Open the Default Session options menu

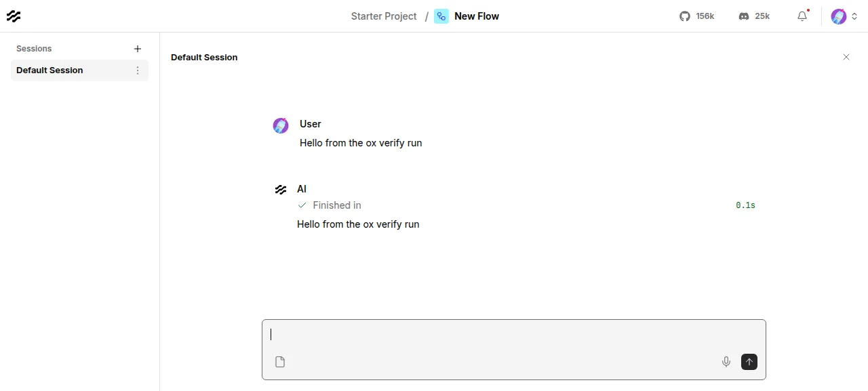pyautogui.click(x=138, y=70)
